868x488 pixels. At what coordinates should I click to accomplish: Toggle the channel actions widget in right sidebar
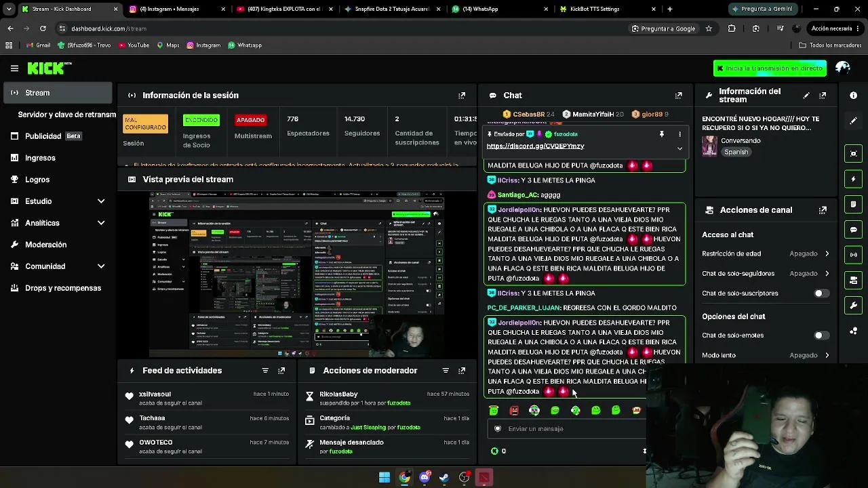854,280
